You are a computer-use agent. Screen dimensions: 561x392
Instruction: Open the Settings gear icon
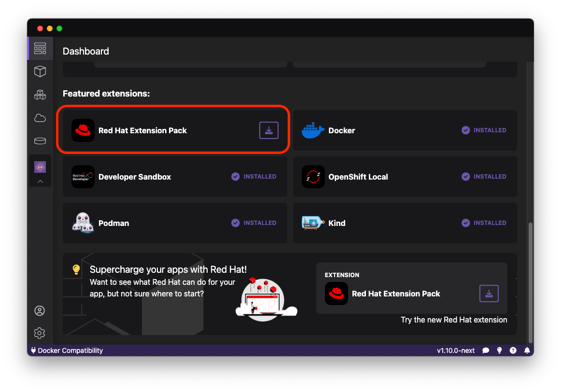point(40,333)
